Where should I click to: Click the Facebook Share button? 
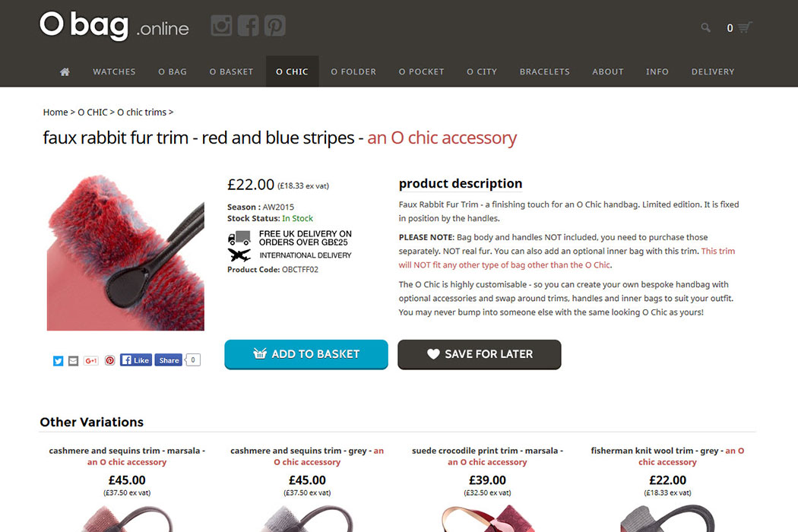point(169,360)
